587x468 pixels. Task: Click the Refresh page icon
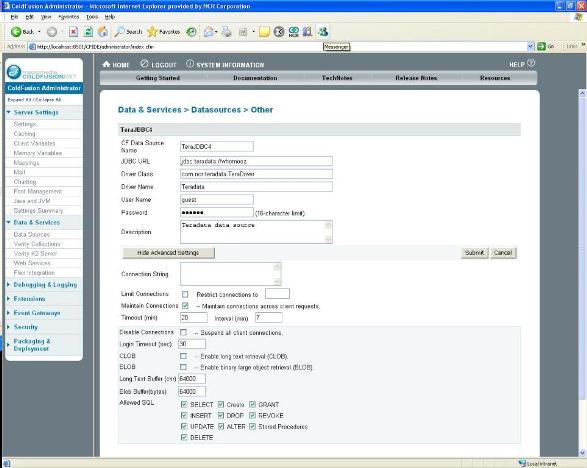88,32
